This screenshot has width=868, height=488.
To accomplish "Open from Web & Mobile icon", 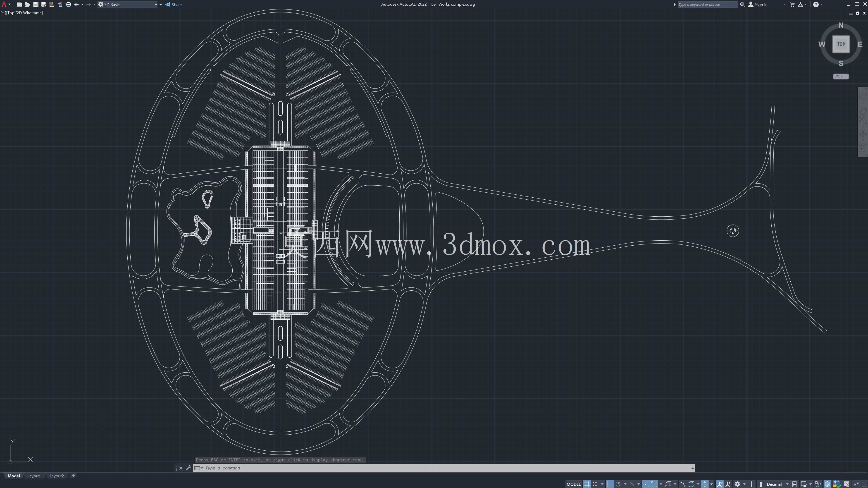I will click(52, 5).
